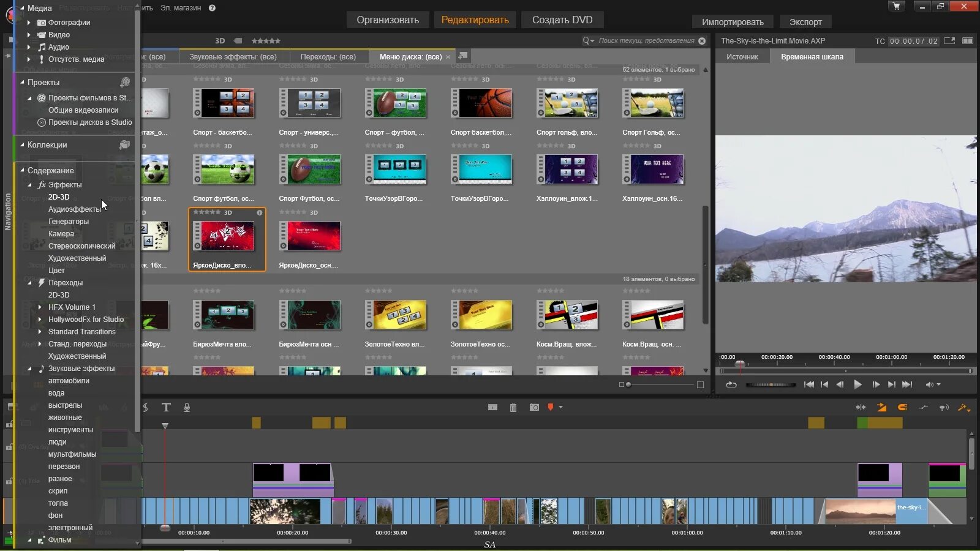
Task: Open the Эл. магазин menu
Action: [181, 8]
